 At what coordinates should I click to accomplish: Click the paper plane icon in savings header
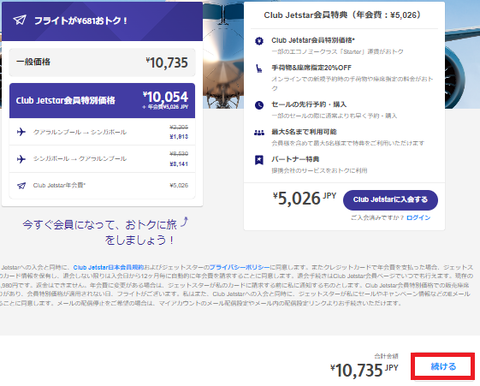[x=19, y=20]
